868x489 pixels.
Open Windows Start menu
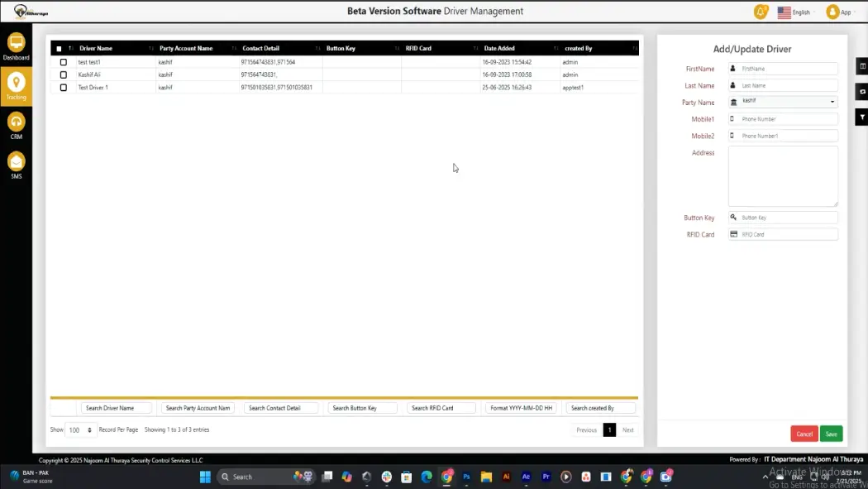point(205,477)
